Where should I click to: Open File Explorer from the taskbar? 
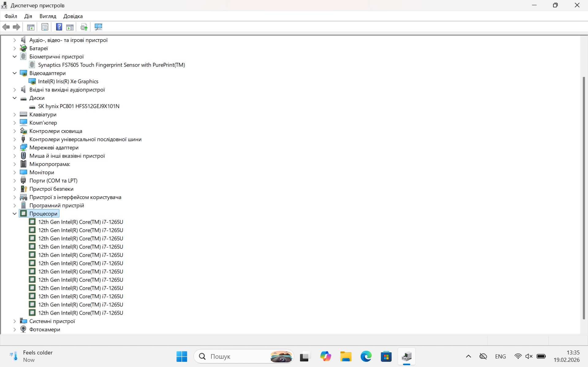click(346, 356)
